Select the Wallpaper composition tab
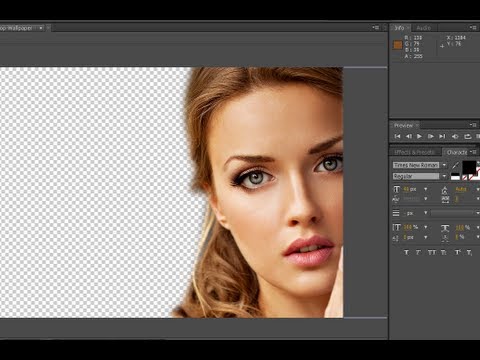480x360 pixels. coord(16,28)
